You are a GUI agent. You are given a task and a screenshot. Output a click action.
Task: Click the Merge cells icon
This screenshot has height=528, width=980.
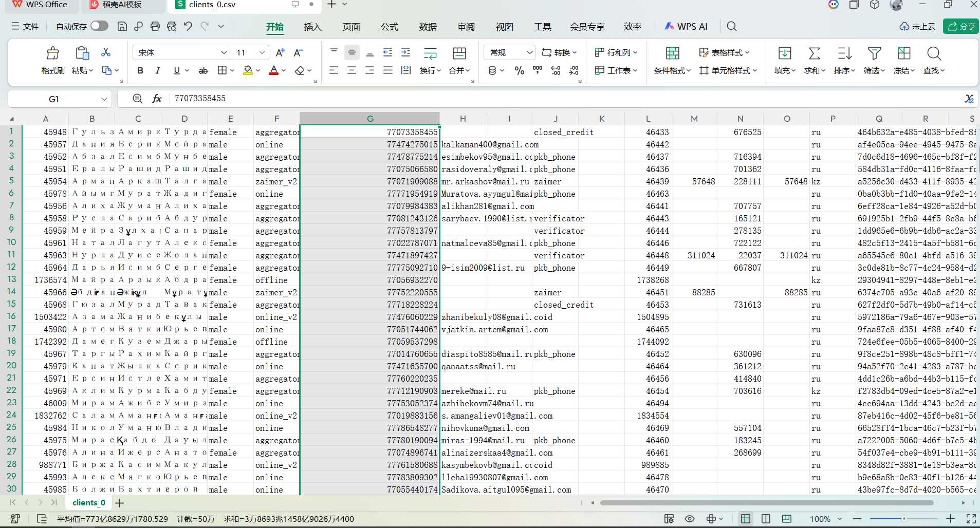coord(459,53)
